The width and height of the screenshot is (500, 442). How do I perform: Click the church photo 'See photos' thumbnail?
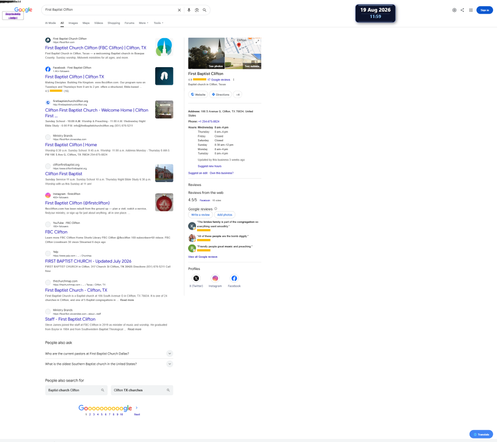pyautogui.click(x=206, y=53)
